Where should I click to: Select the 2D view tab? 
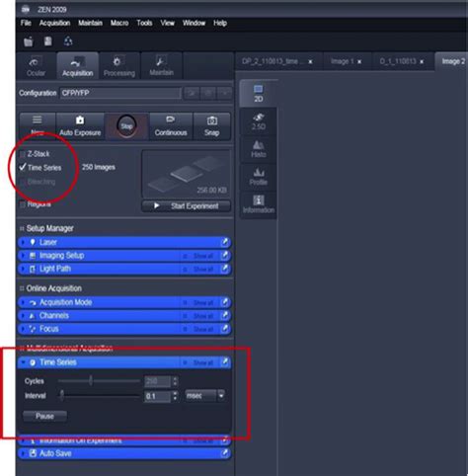259,94
